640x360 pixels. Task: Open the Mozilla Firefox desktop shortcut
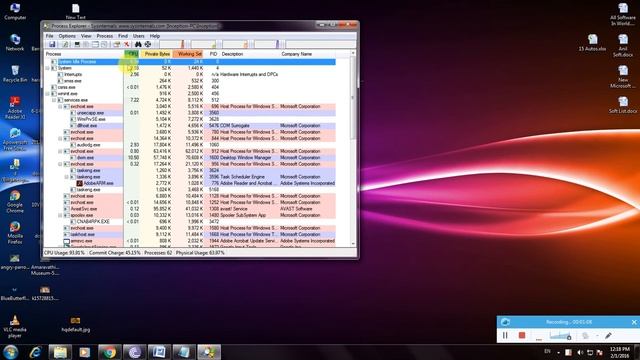click(15, 233)
